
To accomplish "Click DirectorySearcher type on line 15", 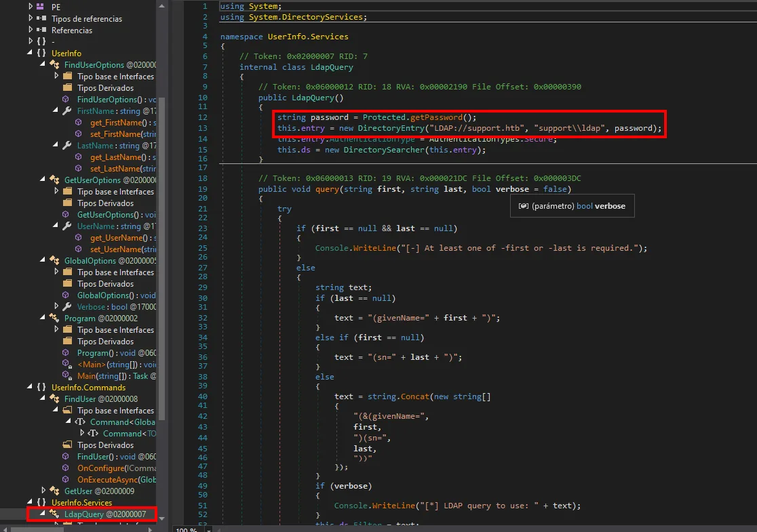I will click(x=384, y=150).
